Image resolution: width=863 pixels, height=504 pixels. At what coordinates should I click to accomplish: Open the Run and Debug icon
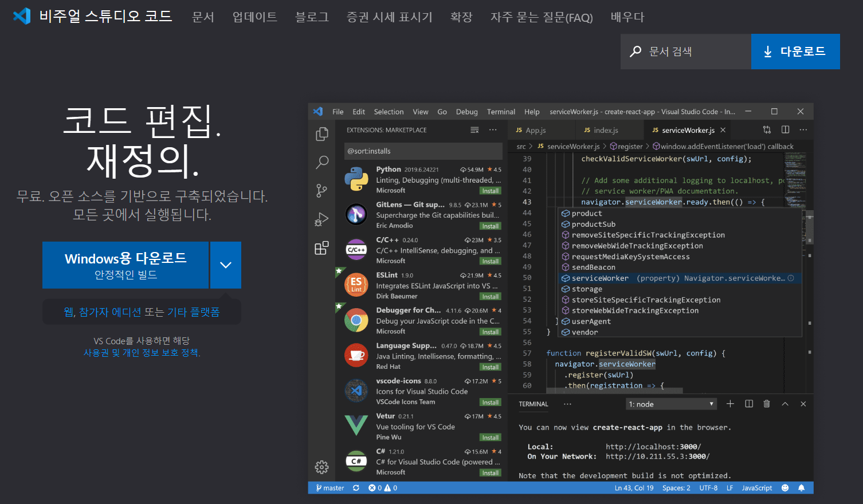[322, 219]
